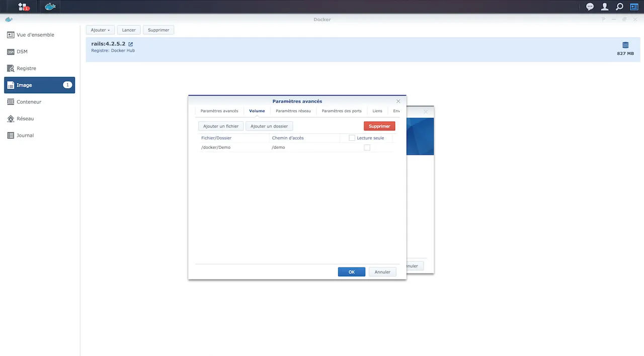644x356 pixels.
Task: Click the Image count badge showing 1
Action: (67, 85)
